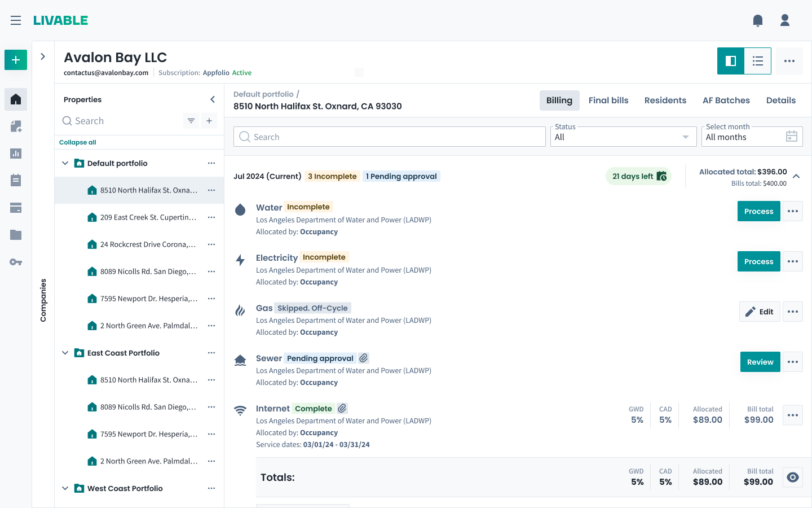Open the clipboard sidebar icon
This screenshot has height=508, width=812.
pos(16,180)
